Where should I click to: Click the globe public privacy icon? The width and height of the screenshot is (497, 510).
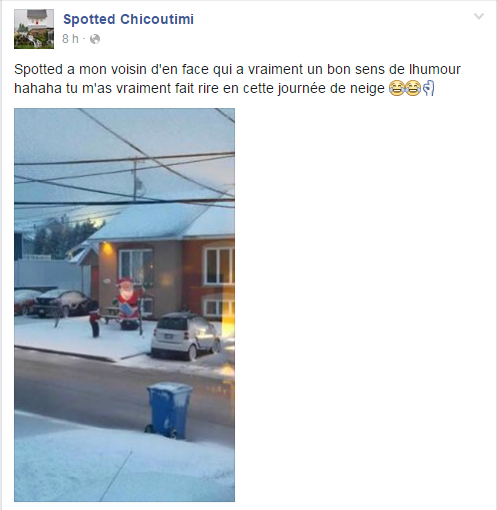[x=95, y=39]
